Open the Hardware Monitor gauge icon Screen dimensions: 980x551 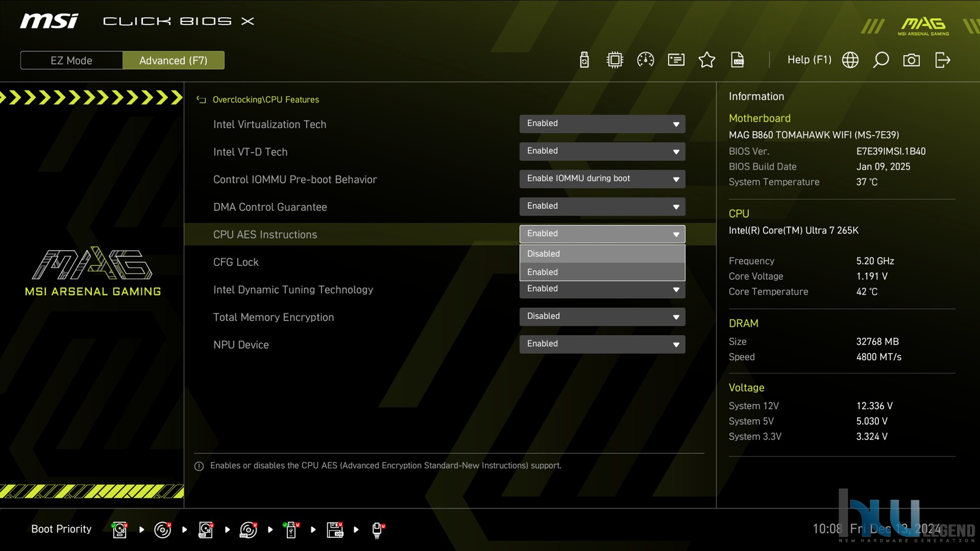[645, 60]
